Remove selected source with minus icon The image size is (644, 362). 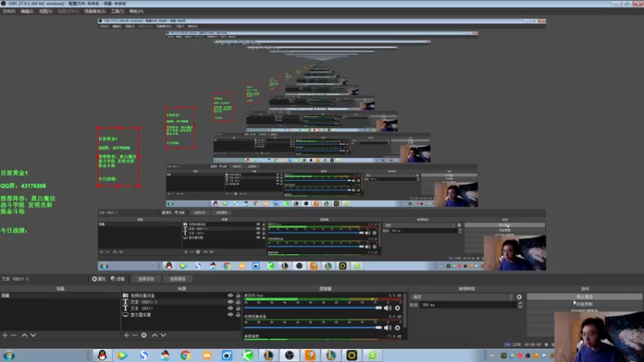click(x=134, y=335)
